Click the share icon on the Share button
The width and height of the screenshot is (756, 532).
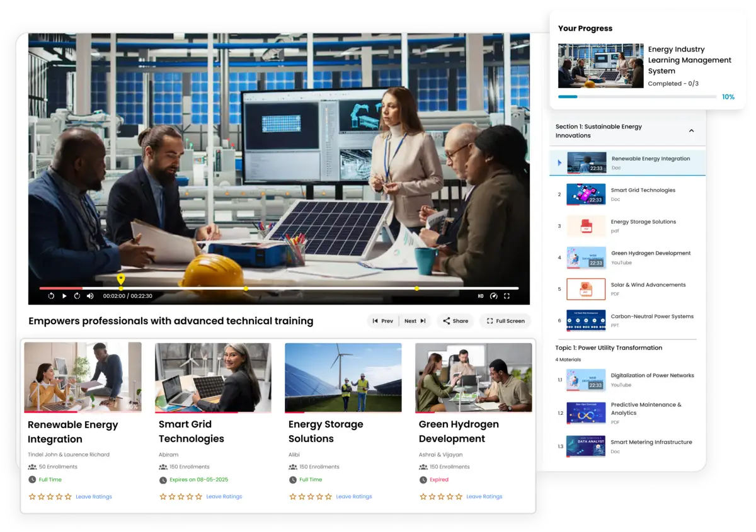(445, 320)
